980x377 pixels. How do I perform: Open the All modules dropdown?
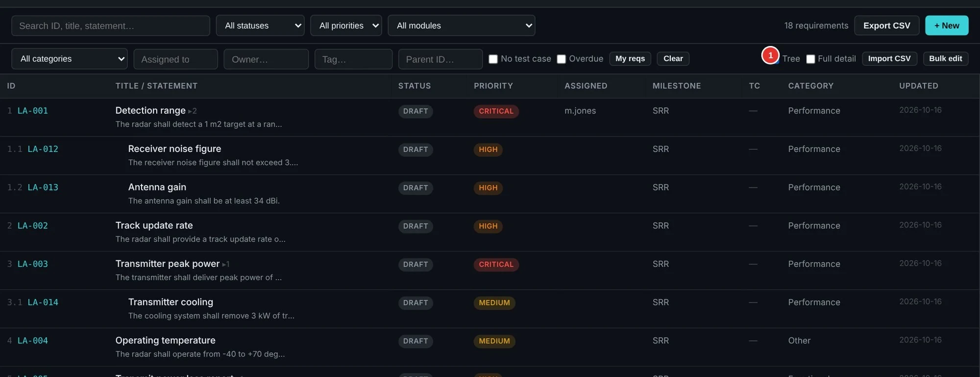462,25
